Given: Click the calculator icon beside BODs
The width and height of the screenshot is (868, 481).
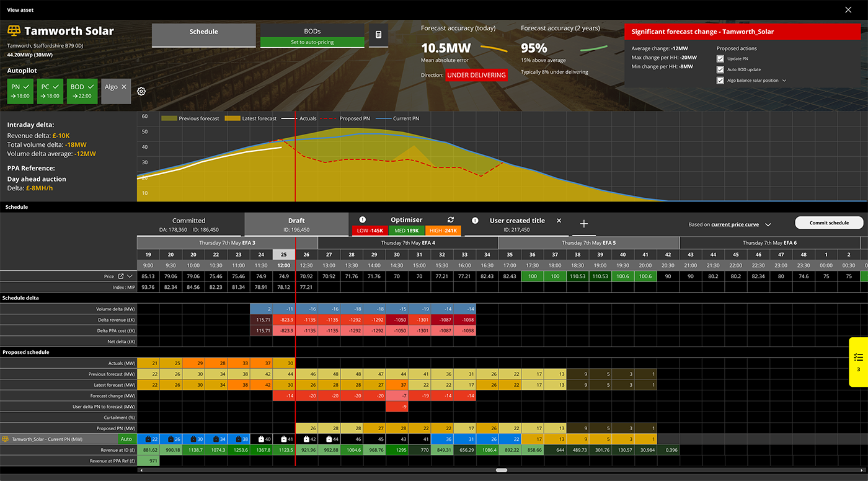Looking at the screenshot, I should point(378,35).
